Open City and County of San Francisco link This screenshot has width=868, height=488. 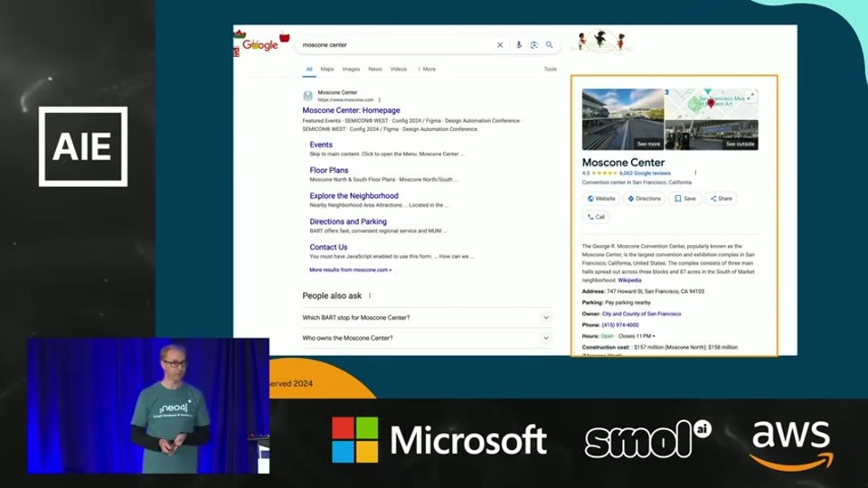coord(641,314)
